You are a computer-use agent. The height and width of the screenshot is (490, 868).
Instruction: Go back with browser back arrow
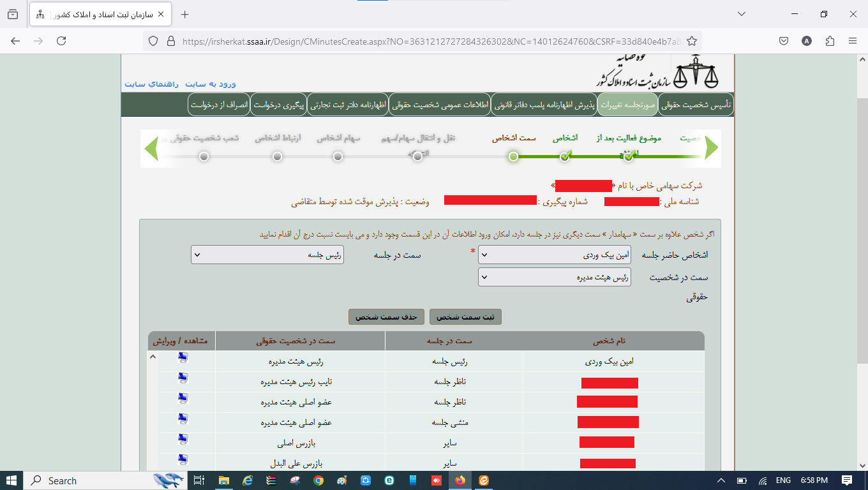click(15, 41)
